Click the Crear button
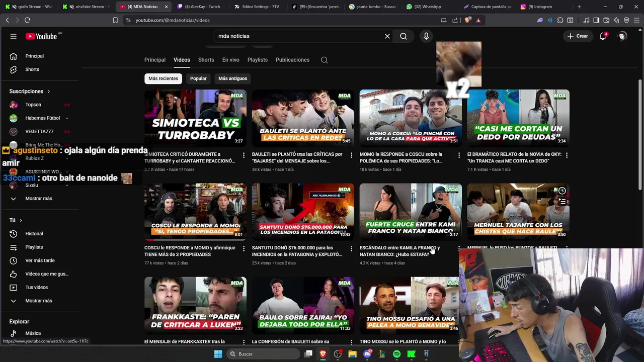 click(x=578, y=36)
